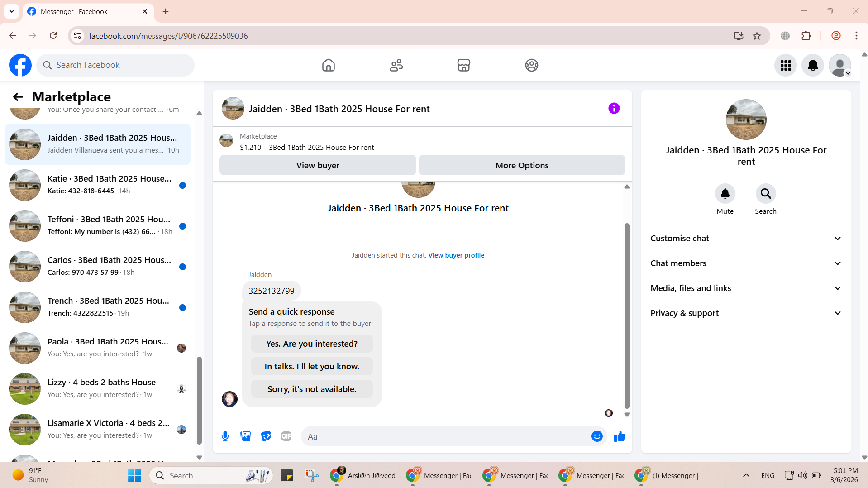The height and width of the screenshot is (488, 868).
Task: Click the conversation list scrollbar thumb
Action: (199, 401)
